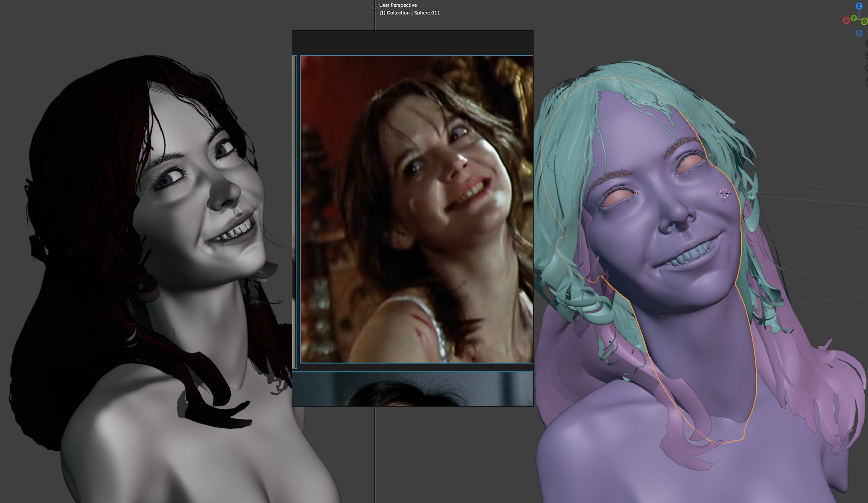Click the orange origin dot near the eye
The height and width of the screenshot is (503, 868).
click(636, 193)
